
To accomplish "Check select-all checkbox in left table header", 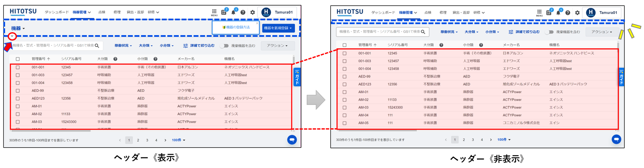I will pos(18,59).
